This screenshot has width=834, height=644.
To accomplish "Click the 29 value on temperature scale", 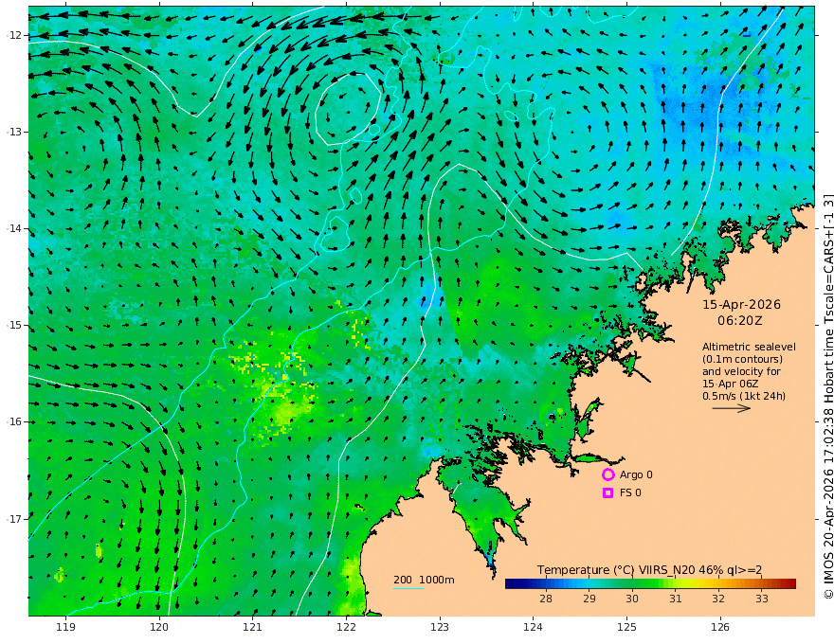I will pos(589,599).
